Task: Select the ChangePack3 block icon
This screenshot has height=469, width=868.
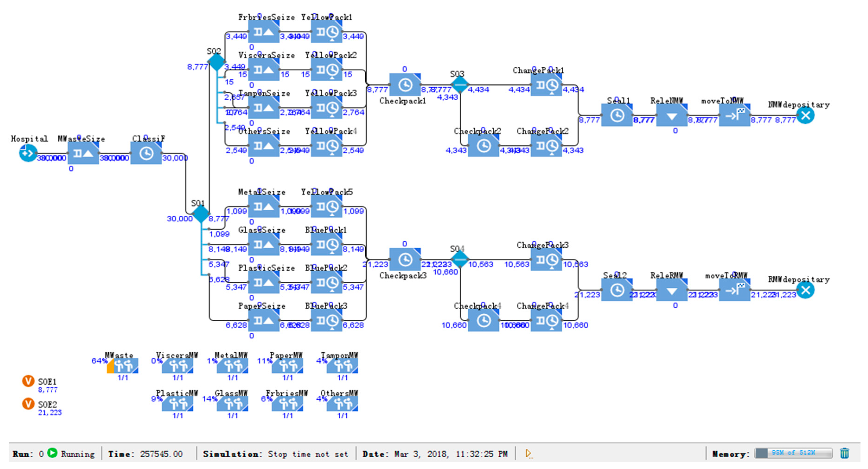Action: pos(546,259)
